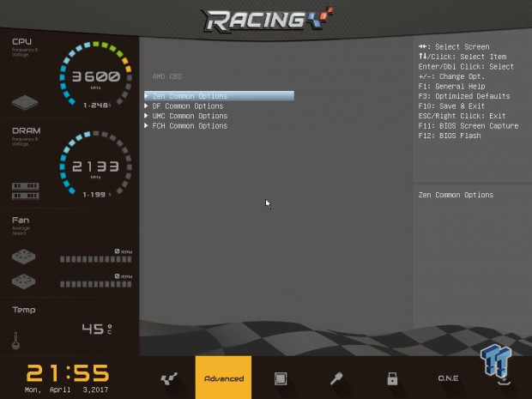
Task: Open the checkered-flag Main tab icon
Action: [169, 378]
